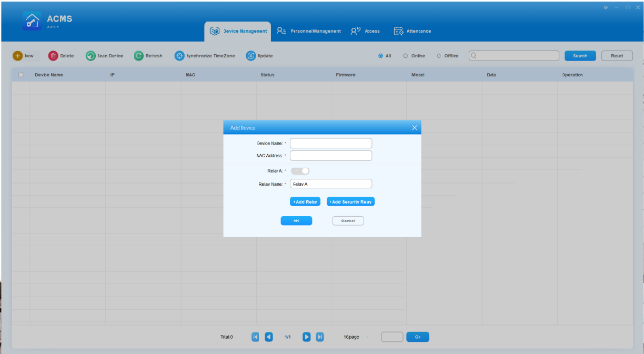Tick the select-all checkbox in table header

coord(21,75)
